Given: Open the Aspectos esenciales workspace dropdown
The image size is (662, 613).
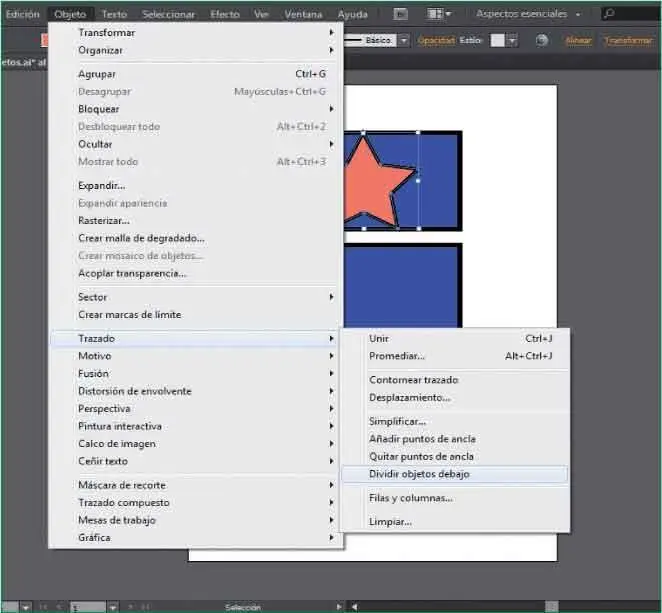Looking at the screenshot, I should tap(528, 14).
